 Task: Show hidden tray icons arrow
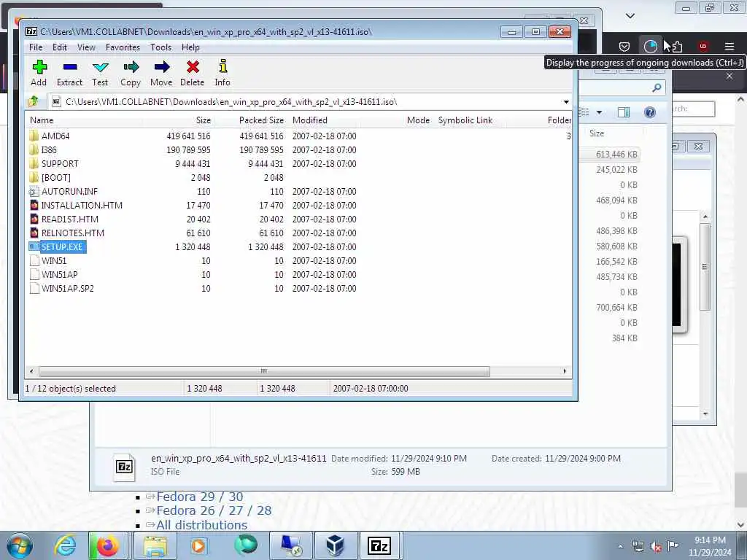click(620, 546)
